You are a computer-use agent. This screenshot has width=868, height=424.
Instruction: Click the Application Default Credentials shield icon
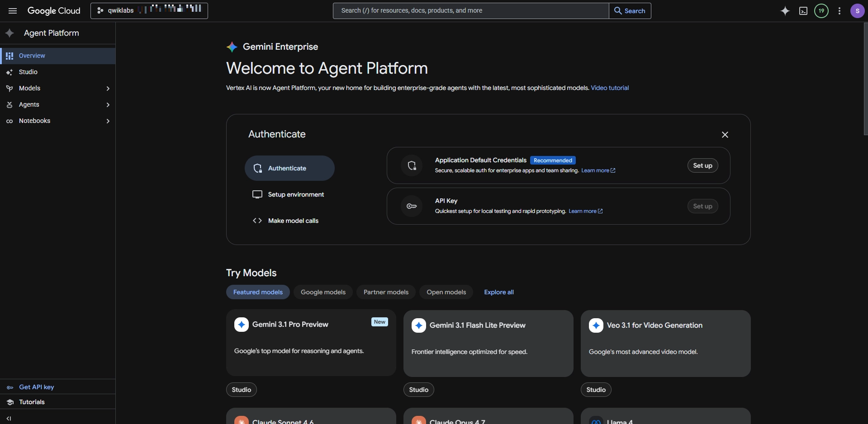pyautogui.click(x=412, y=165)
